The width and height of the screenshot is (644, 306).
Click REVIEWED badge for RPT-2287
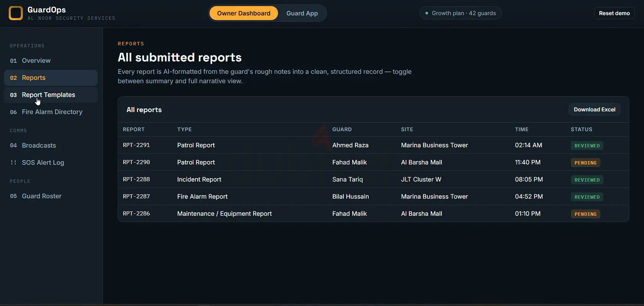click(587, 197)
